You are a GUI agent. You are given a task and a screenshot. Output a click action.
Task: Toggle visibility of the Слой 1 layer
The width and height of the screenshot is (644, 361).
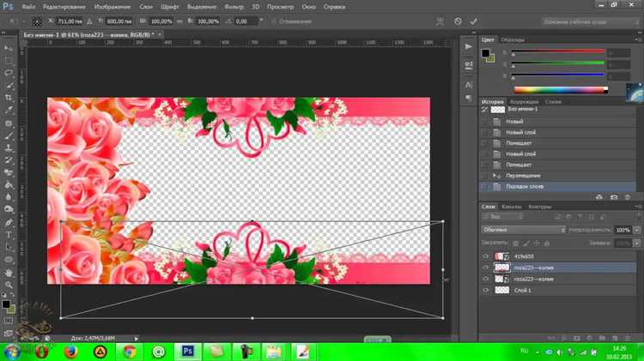click(x=486, y=291)
